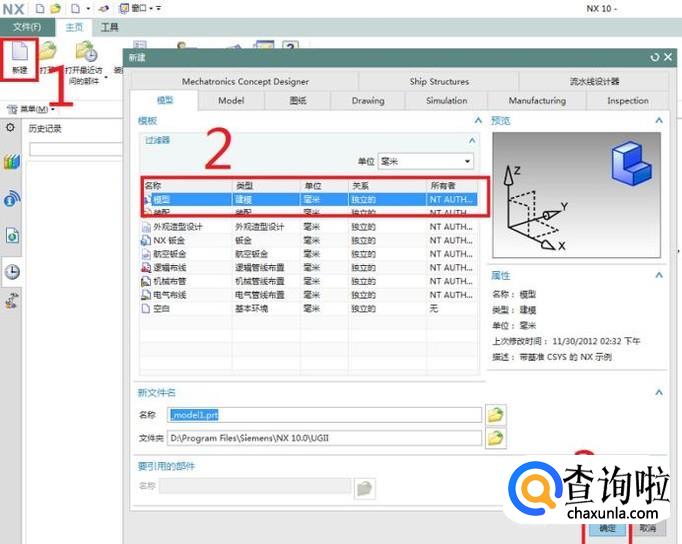Image resolution: width=682 pixels, height=544 pixels.
Task: Select the 图纸 tab
Action: pyautogui.click(x=298, y=100)
